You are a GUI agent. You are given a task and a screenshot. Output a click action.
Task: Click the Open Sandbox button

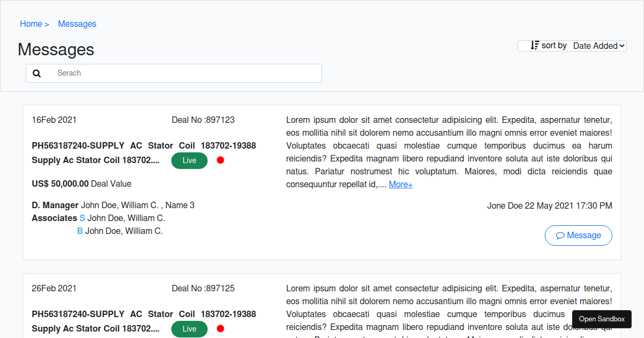[x=602, y=319]
